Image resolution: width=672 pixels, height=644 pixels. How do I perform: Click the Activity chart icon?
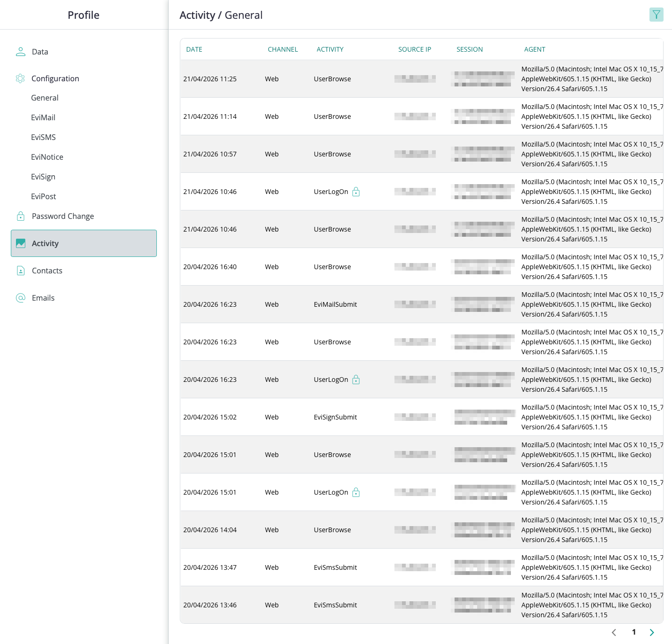click(21, 243)
